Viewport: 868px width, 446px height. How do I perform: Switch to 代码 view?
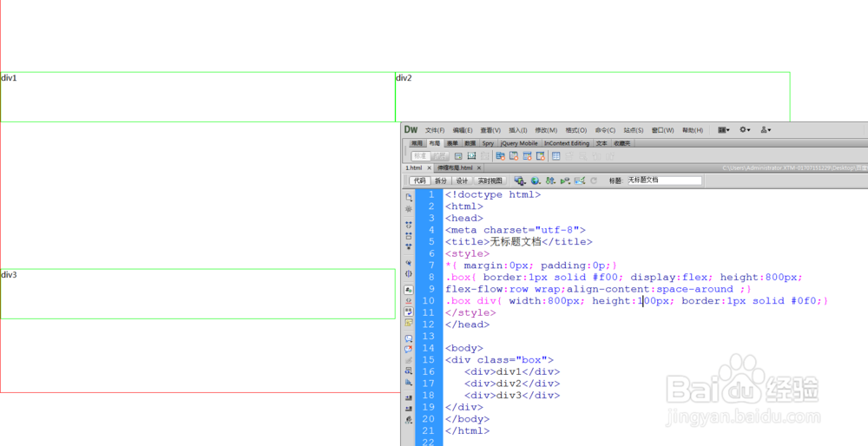(419, 180)
